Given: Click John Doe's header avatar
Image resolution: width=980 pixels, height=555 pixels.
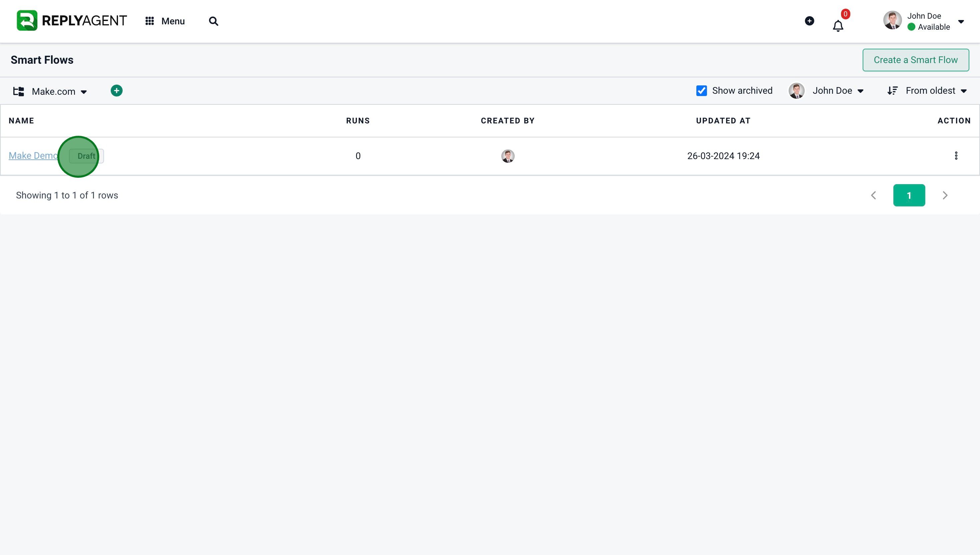Looking at the screenshot, I should [x=892, y=20].
